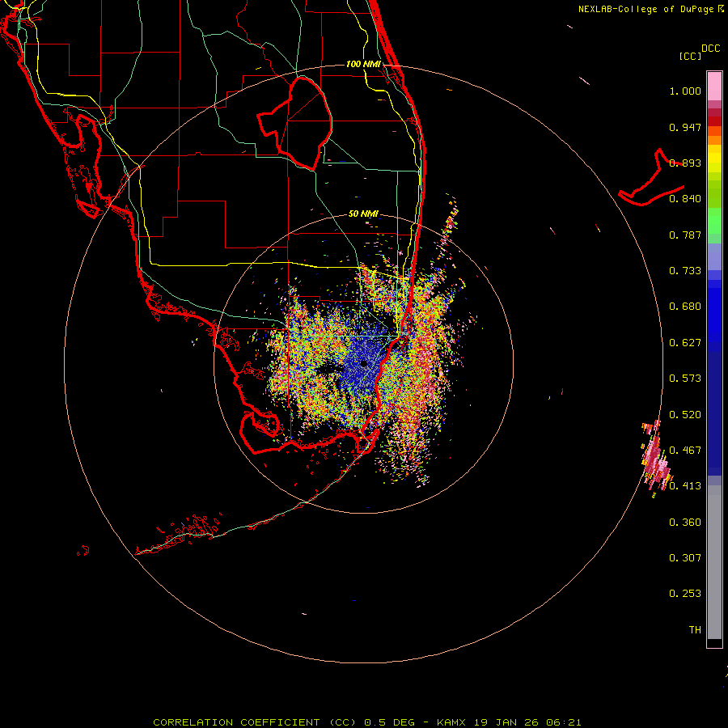Click the 100 NMI range ring label
Screen dimensions: 728x728
363,64
